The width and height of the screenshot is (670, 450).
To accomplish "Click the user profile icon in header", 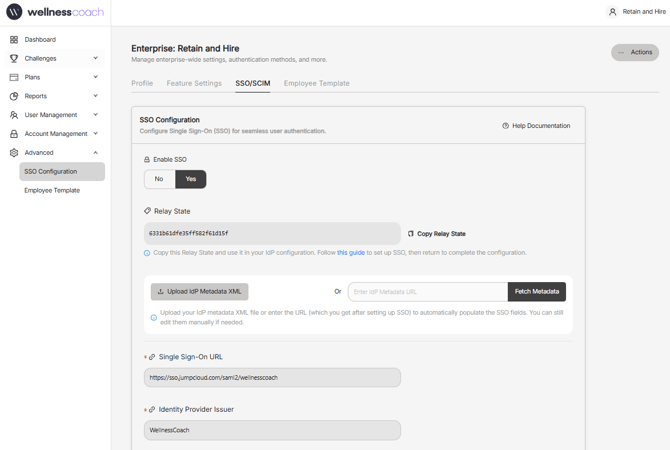I will [613, 12].
